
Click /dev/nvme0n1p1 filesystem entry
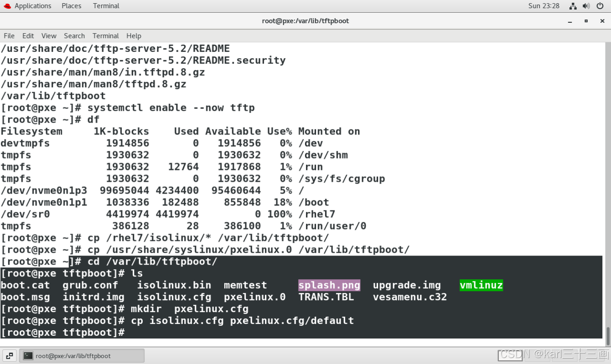(x=44, y=202)
